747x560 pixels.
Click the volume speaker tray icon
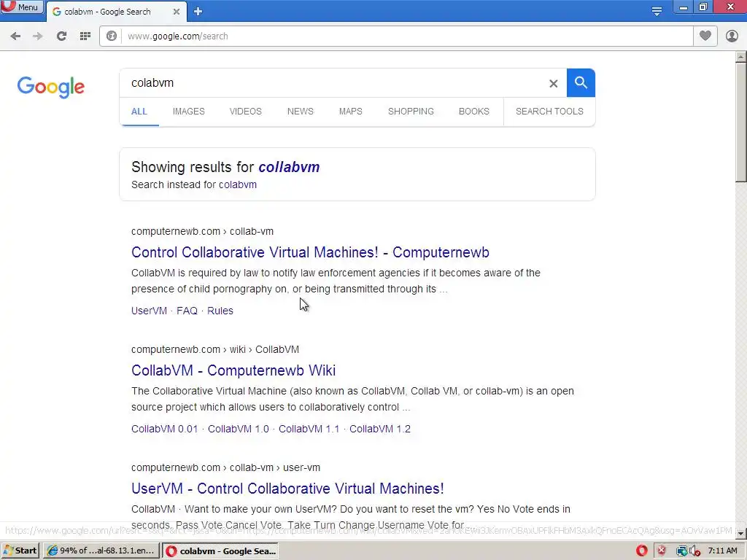tap(694, 551)
